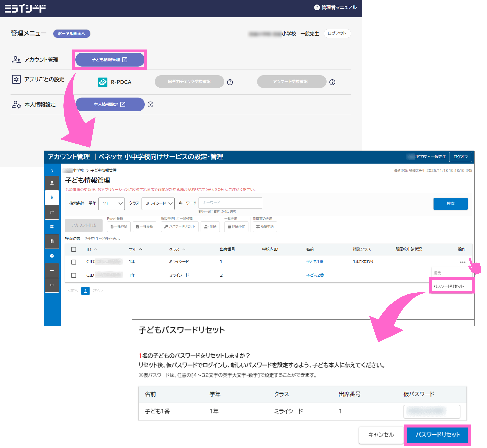Open the 学年 dropdown showing 1年
487x448 pixels.
(112, 203)
